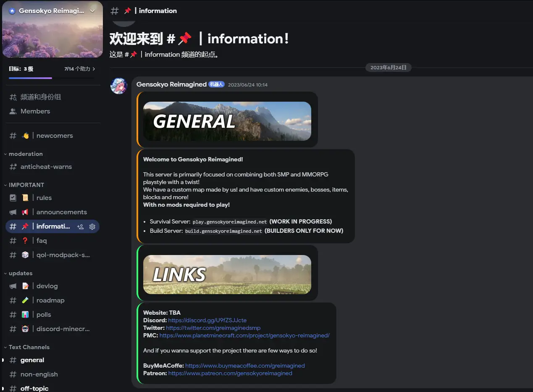Select the general channel
Screen dimensions: 533x392
(x=32, y=360)
